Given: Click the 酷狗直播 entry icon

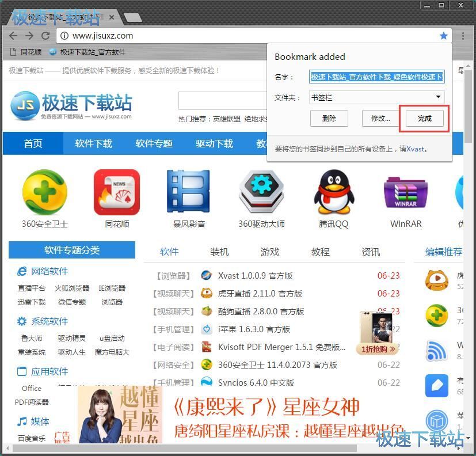Looking at the screenshot, I should coord(207,311).
